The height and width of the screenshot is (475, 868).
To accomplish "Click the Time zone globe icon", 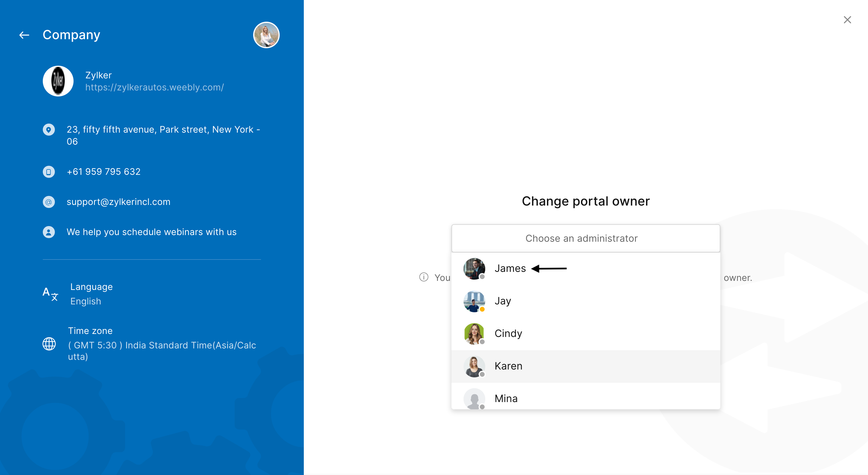I will [49, 344].
